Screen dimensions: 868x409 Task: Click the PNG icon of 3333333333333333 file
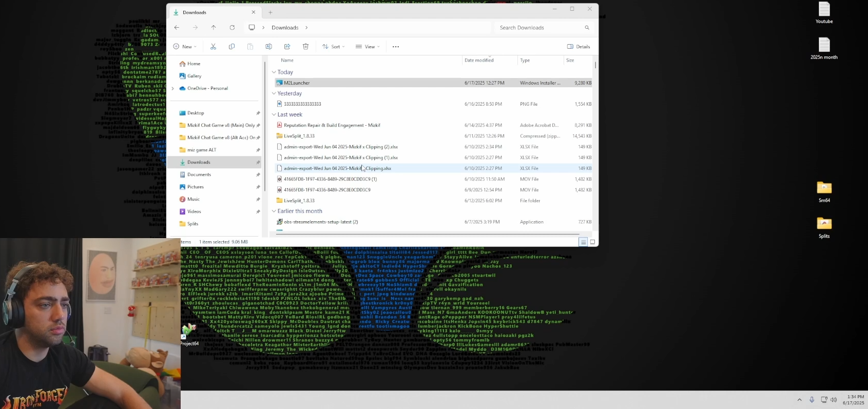pos(279,104)
